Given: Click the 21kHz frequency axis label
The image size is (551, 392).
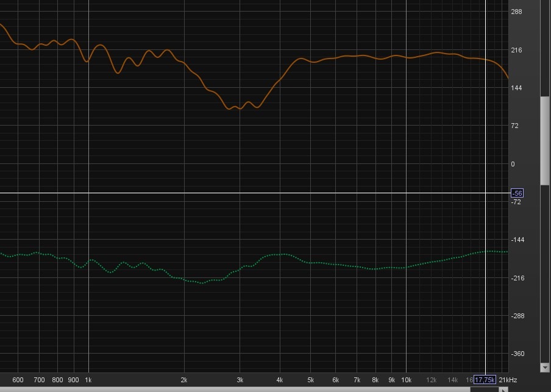Looking at the screenshot, I should click(508, 380).
